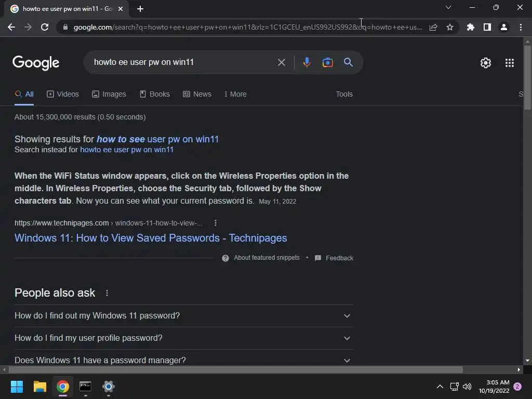Open the clock showing 3:05 AM
This screenshot has height=399, width=532.
point(494,387)
